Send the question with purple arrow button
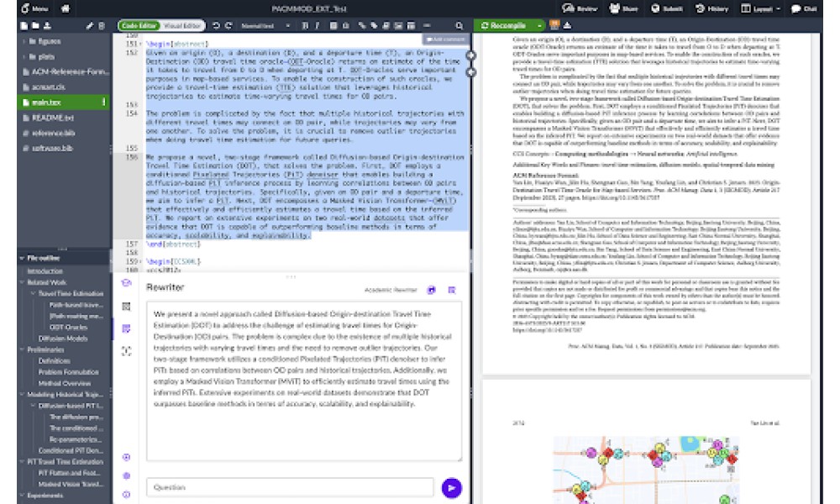840x504 pixels. (452, 488)
